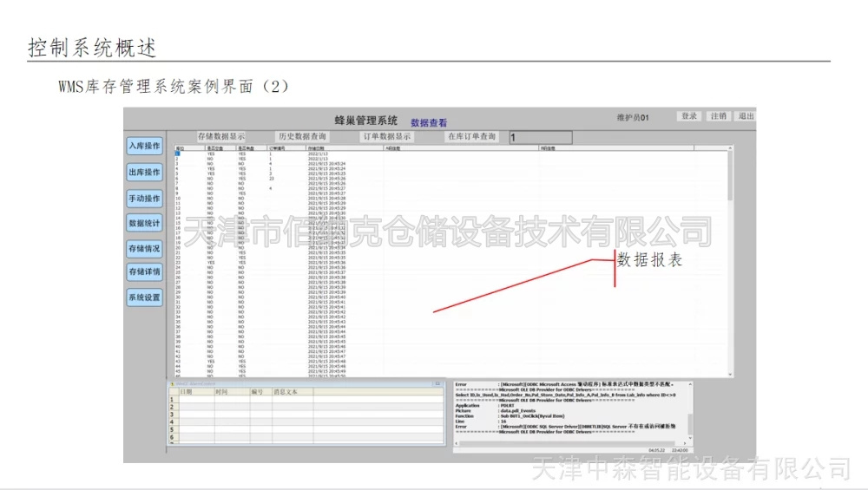The image size is (868, 490).
Task: Open 存储详情 from the sidebar
Action: pyautogui.click(x=144, y=272)
